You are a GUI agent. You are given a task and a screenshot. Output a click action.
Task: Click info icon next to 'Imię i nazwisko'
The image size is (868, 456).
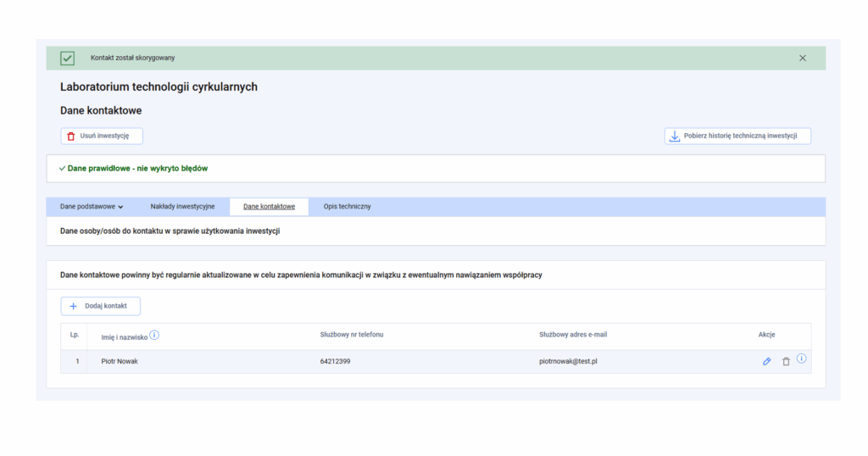tap(154, 335)
